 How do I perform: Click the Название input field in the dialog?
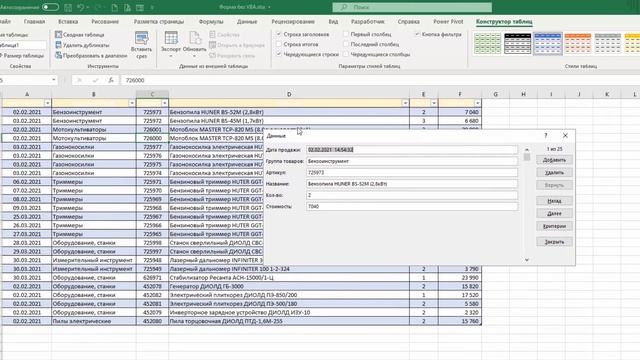[x=412, y=184]
